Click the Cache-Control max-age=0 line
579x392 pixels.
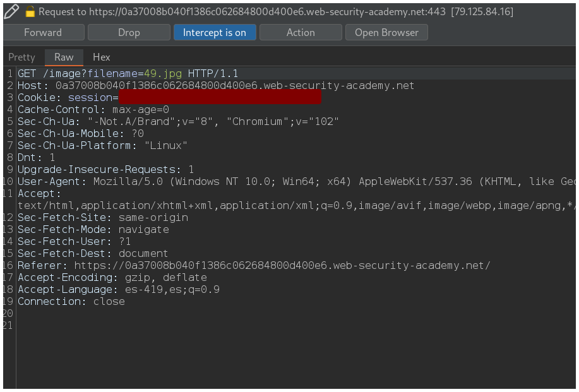pyautogui.click(x=93, y=110)
